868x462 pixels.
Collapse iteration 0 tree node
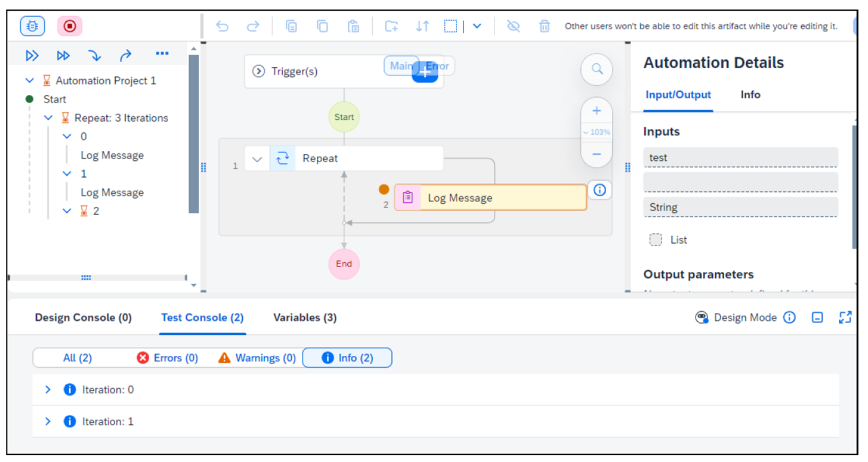click(x=67, y=137)
